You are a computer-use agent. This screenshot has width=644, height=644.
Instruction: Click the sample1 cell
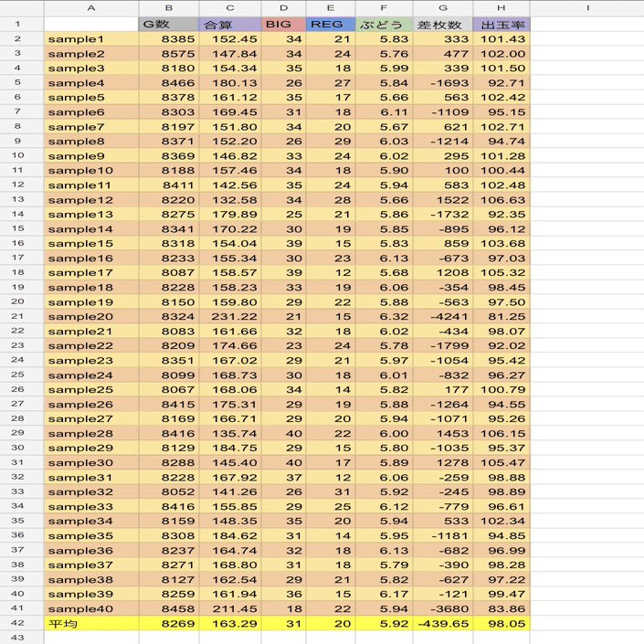pyautogui.click(x=91, y=39)
